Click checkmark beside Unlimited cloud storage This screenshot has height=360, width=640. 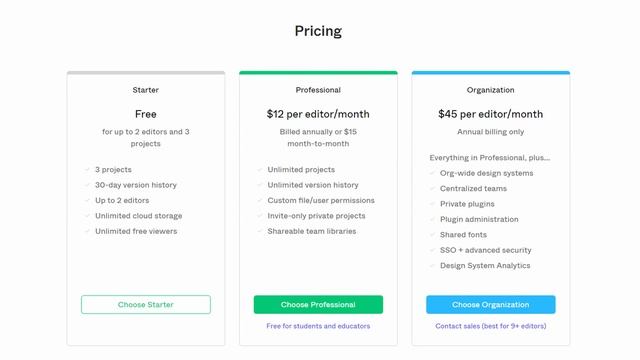coord(87,216)
